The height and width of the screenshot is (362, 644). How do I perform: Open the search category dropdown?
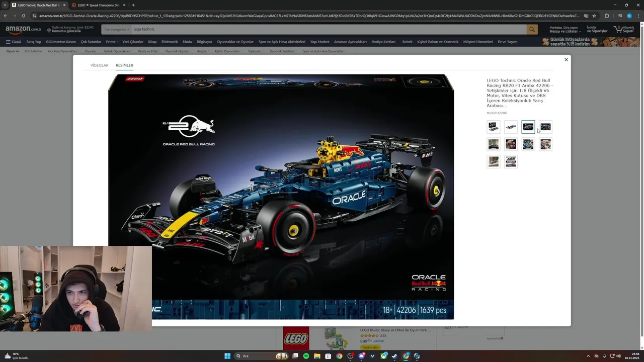click(x=117, y=30)
